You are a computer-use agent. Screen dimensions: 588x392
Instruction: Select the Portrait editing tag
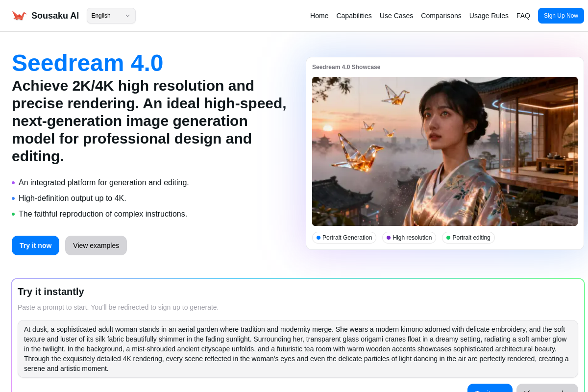(x=468, y=238)
